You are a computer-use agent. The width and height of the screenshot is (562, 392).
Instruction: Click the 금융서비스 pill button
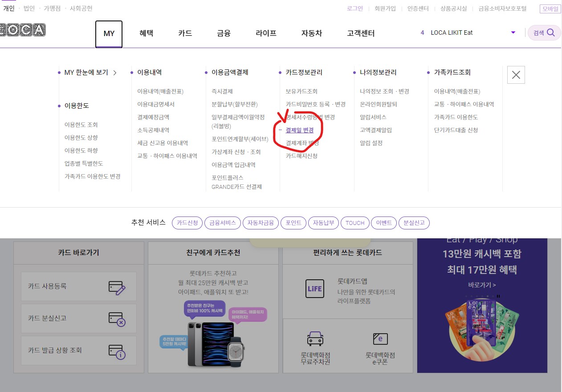pos(223,223)
